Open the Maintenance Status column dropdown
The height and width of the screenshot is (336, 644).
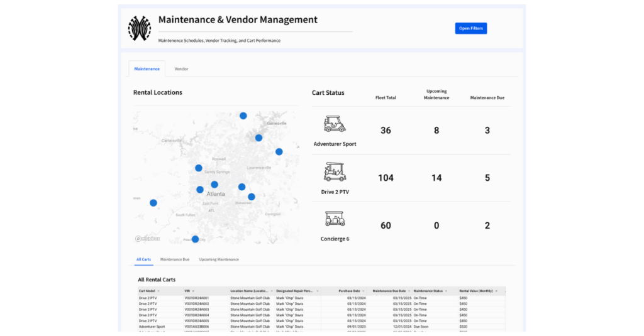tap(446, 291)
